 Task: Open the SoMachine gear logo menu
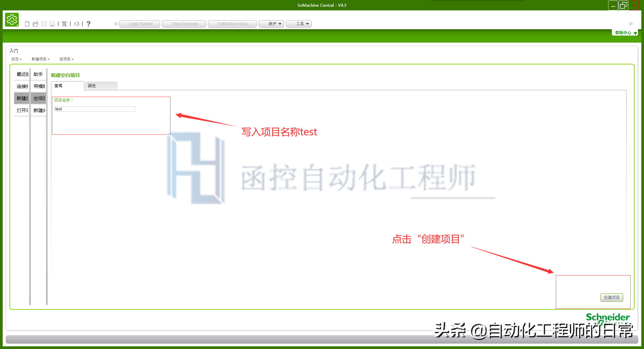tap(12, 20)
